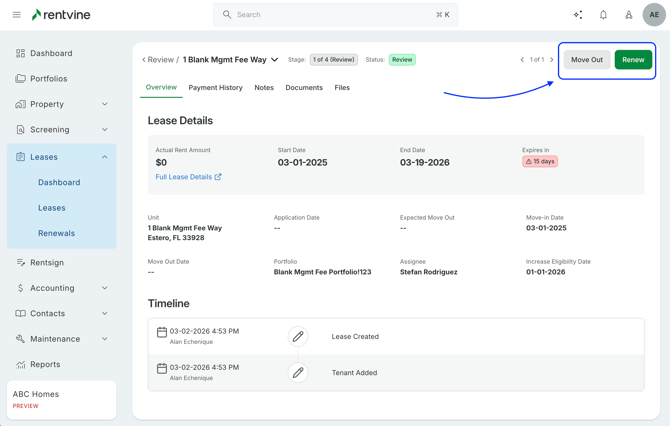
Task: Open the lease name dropdown chevron
Action: click(x=275, y=60)
